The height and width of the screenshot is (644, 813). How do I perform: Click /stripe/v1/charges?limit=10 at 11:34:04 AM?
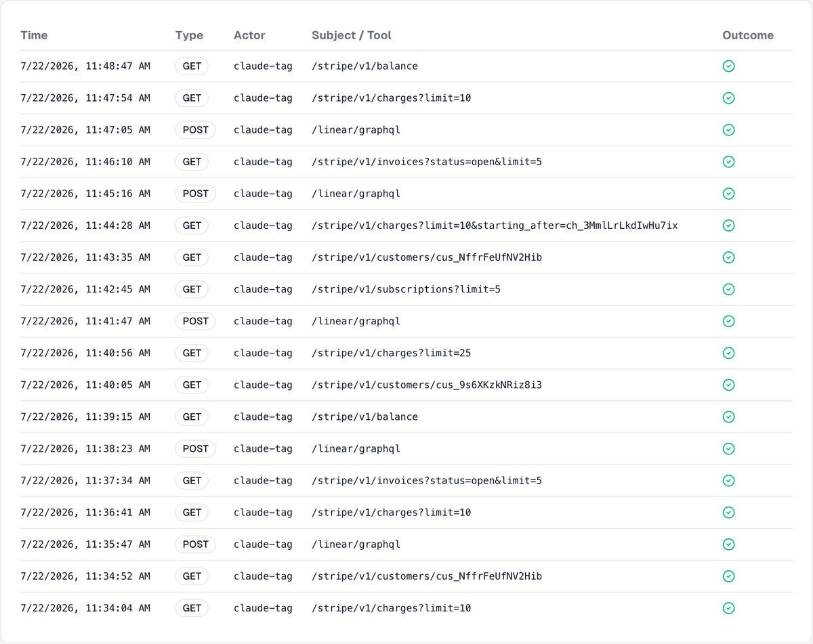(392, 607)
